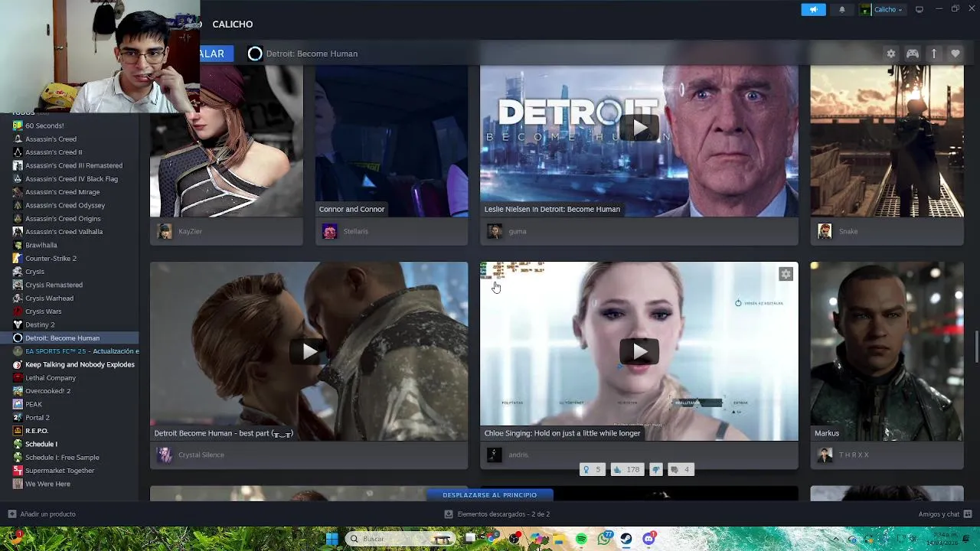Select Brawlhalla in library list
The image size is (980, 551).
tap(41, 245)
